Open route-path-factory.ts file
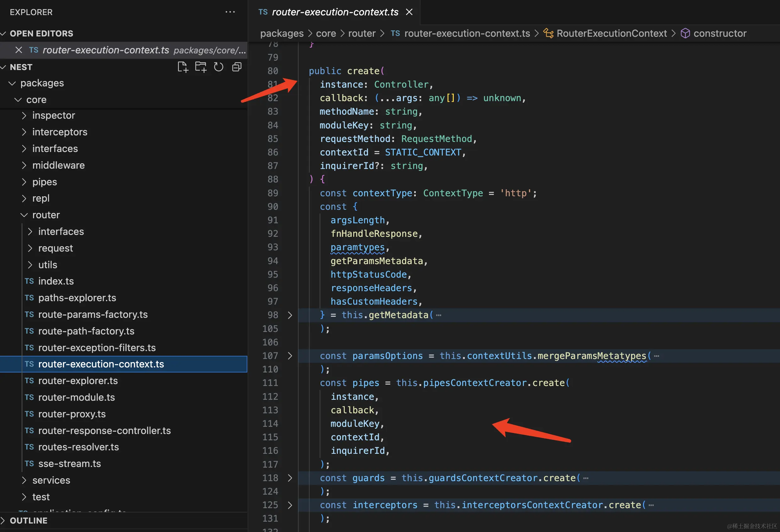Image resolution: width=780 pixels, height=532 pixels. pyautogui.click(x=86, y=331)
